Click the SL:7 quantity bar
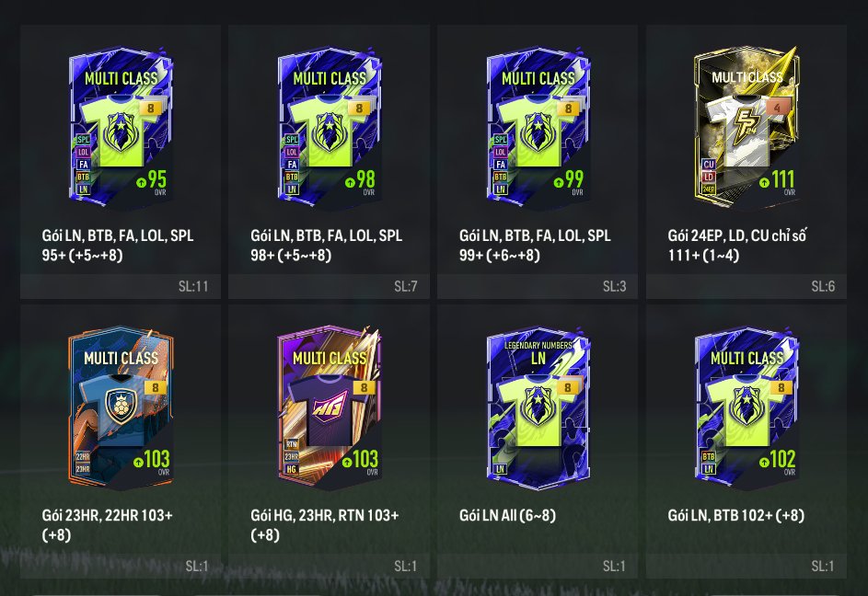This screenshot has width=868, height=596. (329, 286)
